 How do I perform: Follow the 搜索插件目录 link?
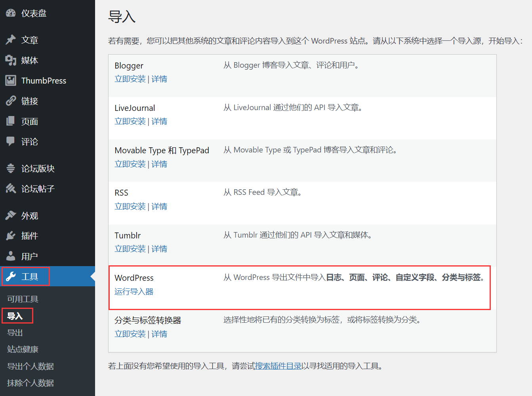(x=278, y=366)
